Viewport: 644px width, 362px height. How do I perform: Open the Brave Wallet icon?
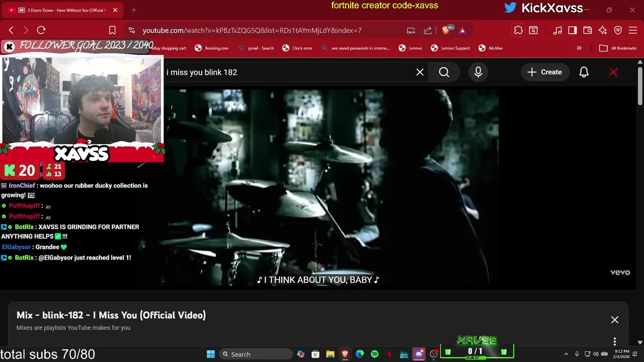pos(587,30)
